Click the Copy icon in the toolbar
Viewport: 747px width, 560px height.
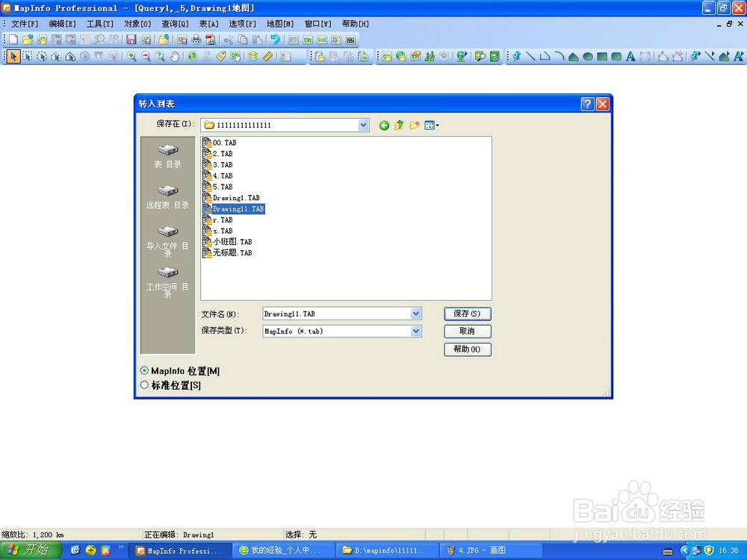pyautogui.click(x=243, y=40)
